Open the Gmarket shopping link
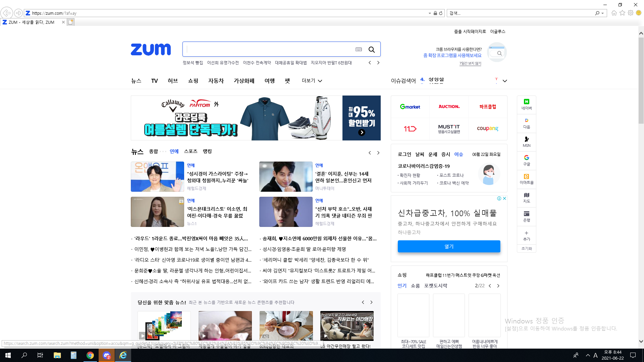This screenshot has height=362, width=644. click(x=410, y=107)
